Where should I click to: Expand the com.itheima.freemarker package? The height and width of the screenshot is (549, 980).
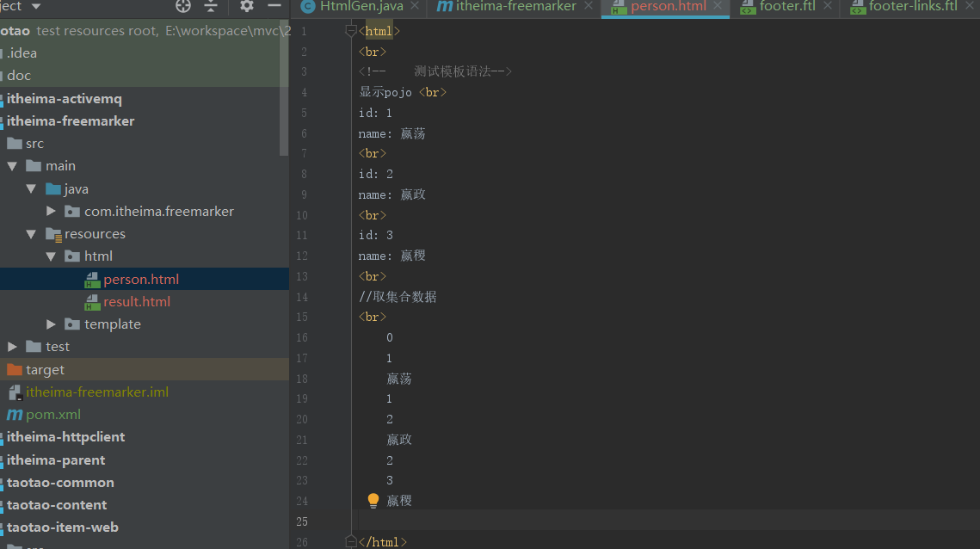tap(52, 212)
